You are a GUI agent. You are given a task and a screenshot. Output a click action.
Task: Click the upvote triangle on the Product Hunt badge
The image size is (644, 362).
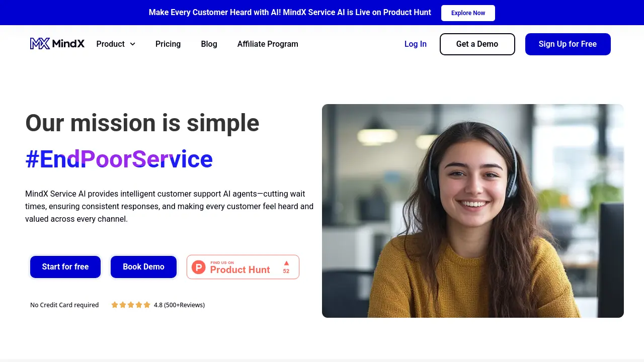286,262
